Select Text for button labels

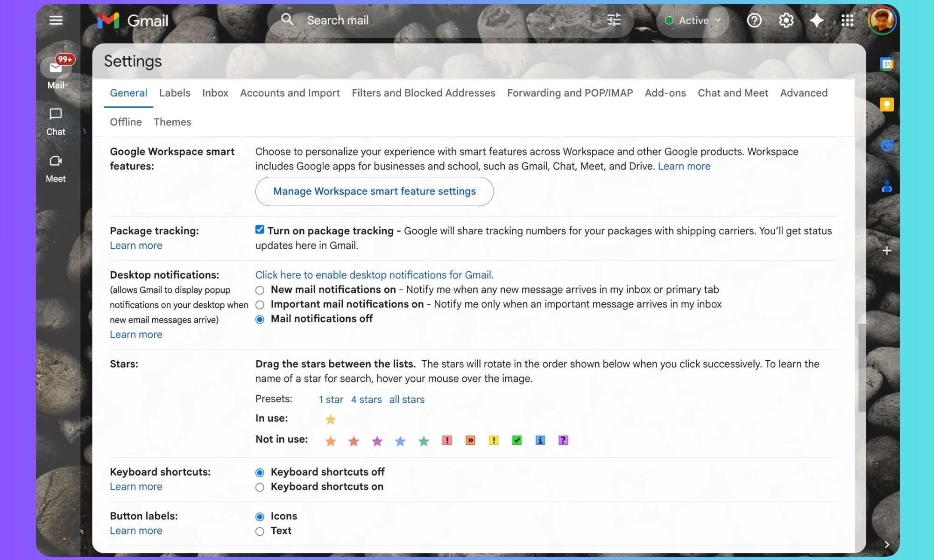click(x=260, y=532)
